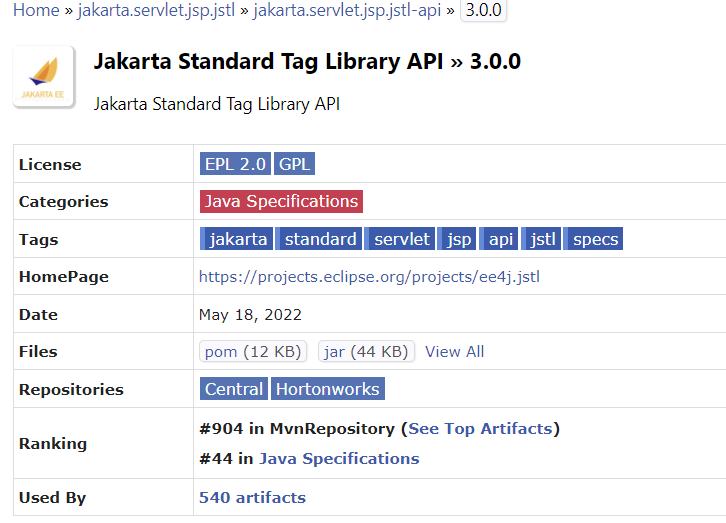Select the jstl tag
726x523 pixels.
pyautogui.click(x=541, y=239)
